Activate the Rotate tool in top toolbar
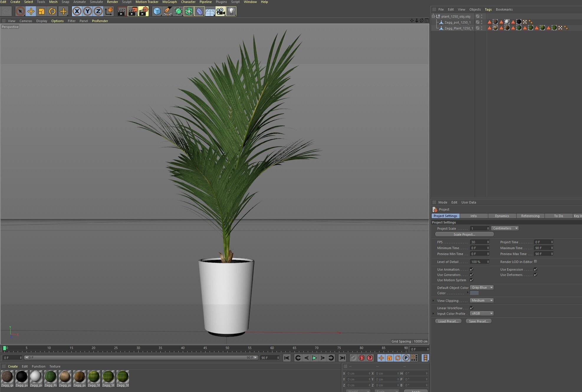This screenshot has width=582, height=392. coord(52,11)
